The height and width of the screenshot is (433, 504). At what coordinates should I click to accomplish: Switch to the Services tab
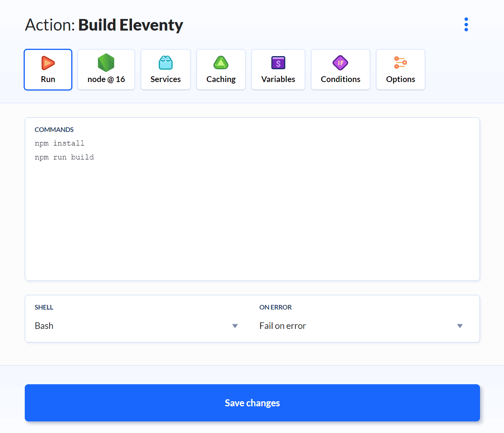click(165, 70)
